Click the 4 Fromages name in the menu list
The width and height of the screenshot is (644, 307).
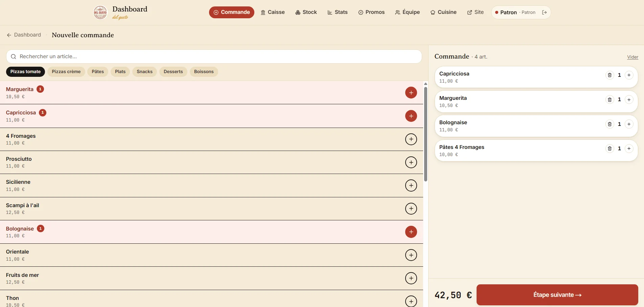click(x=21, y=136)
